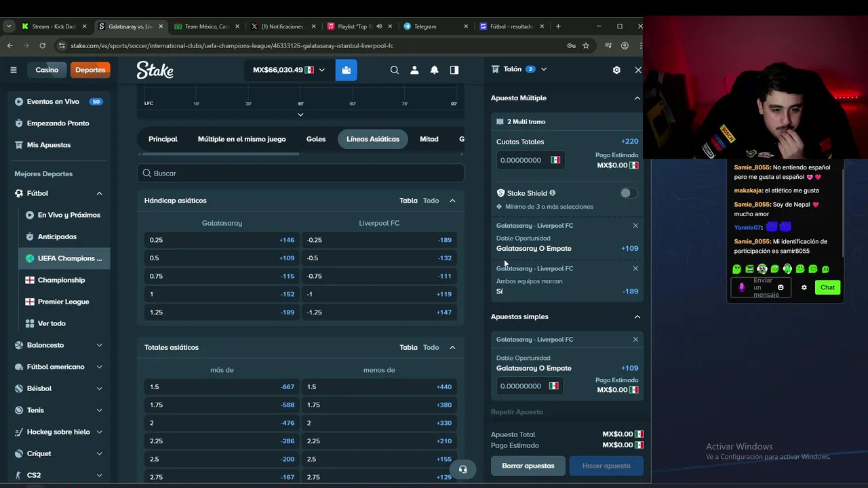Expand the timeline chart chevron
Screen dimensions: 868x488
(300, 115)
